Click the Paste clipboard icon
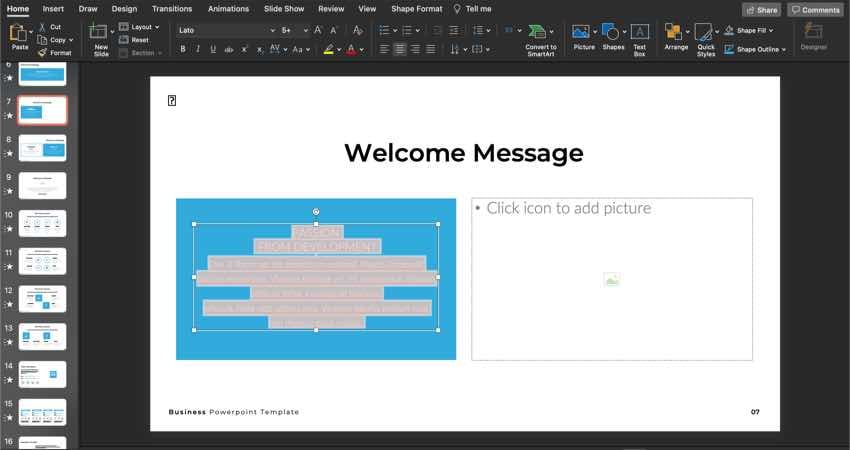850x450 pixels. tap(19, 33)
